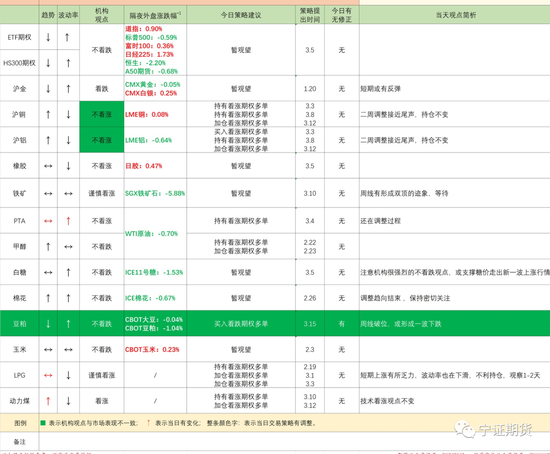
Task: Click the 买入看跌期权多单 strategy cell
Action: [241, 323]
